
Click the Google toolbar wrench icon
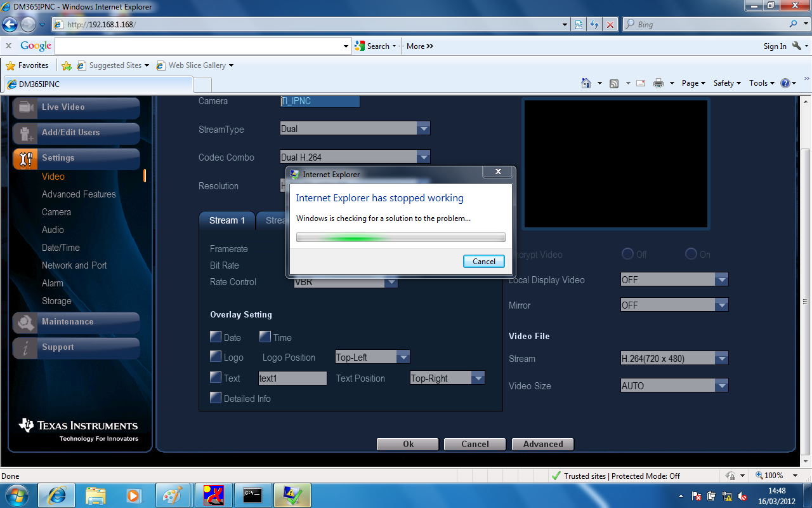[797, 46]
